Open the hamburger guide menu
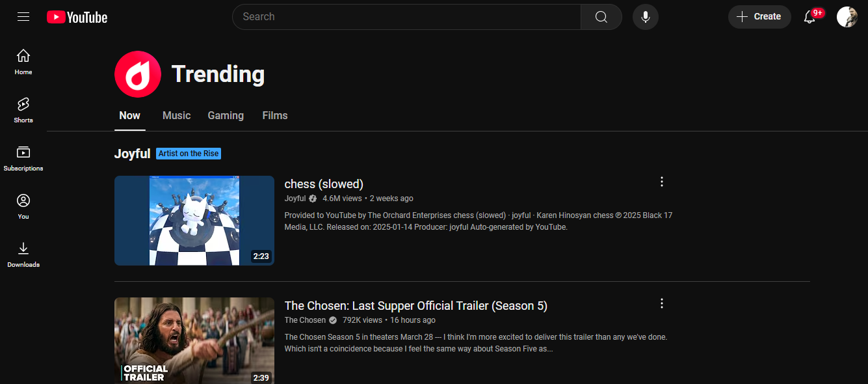 (x=23, y=17)
